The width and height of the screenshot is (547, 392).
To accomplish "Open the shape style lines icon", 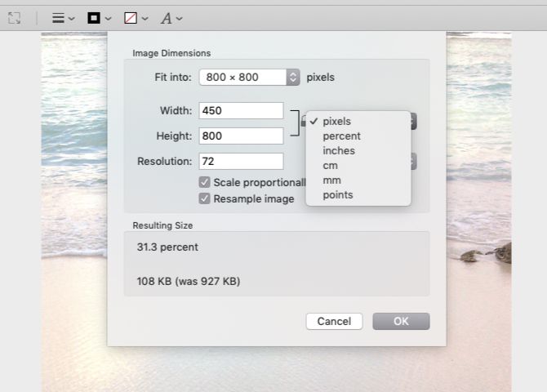I will (x=58, y=18).
